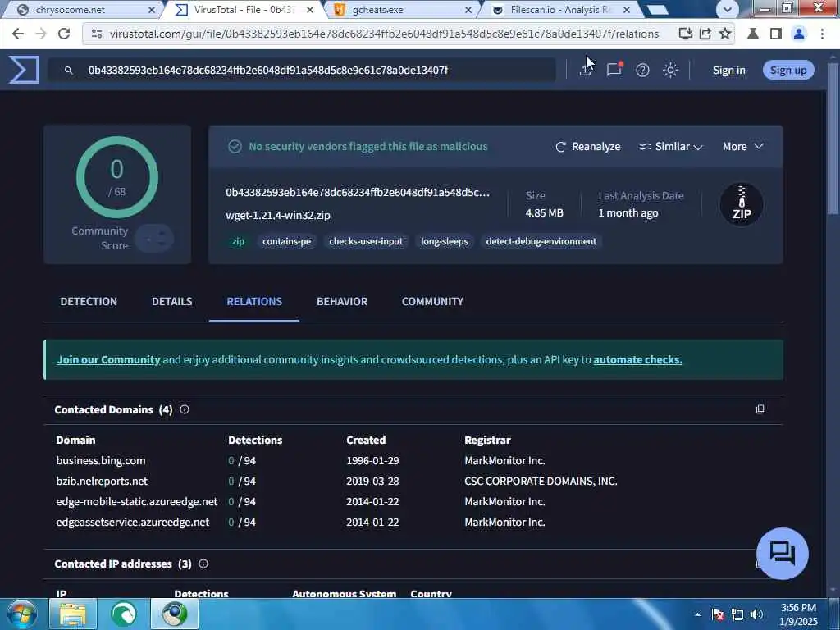Expand the Similar dropdown

click(x=671, y=146)
